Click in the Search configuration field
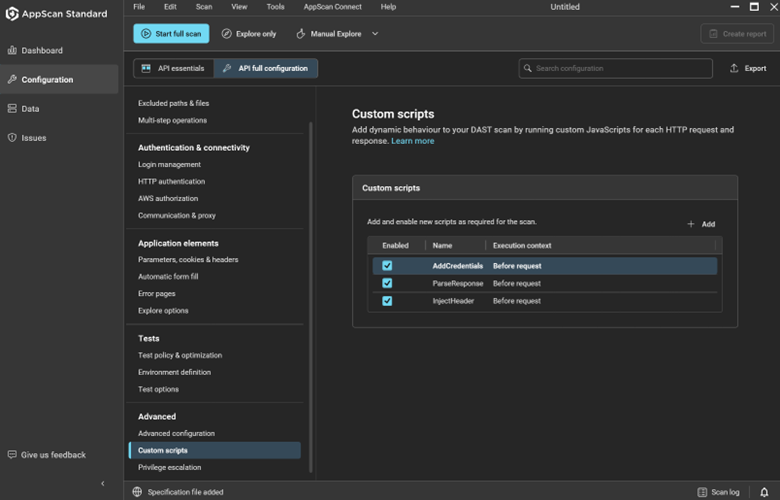The height and width of the screenshot is (500, 780). [615, 68]
